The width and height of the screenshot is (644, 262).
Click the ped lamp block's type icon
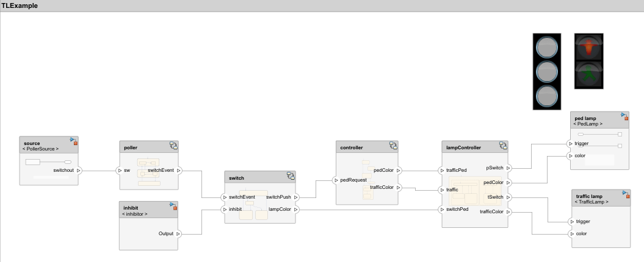pos(624,116)
